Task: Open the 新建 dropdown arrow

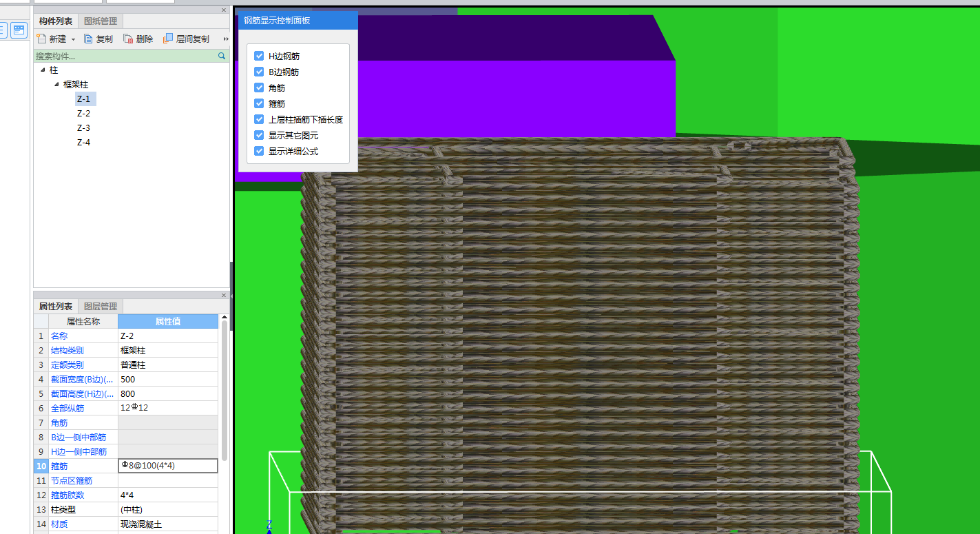Action: 73,40
